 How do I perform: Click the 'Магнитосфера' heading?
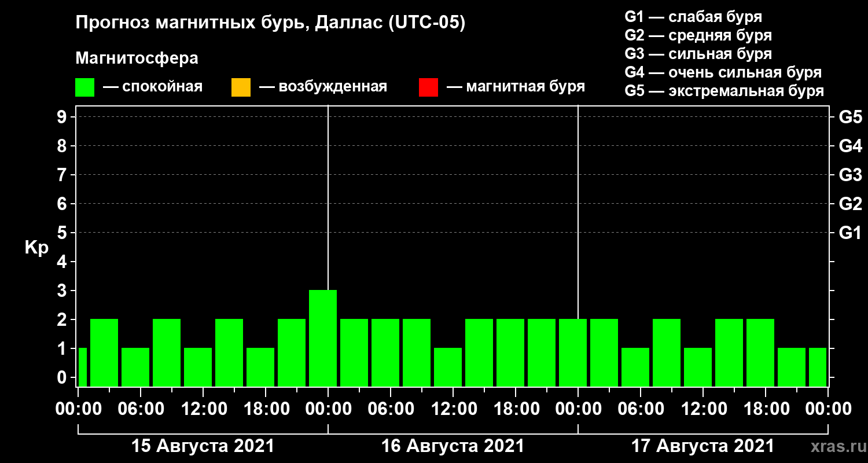pyautogui.click(x=137, y=58)
